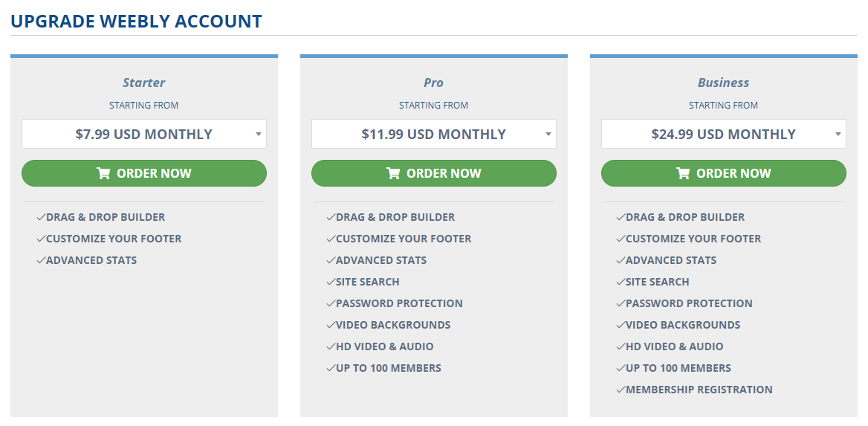Click the cart icon on Starter's Order Now button

103,173
